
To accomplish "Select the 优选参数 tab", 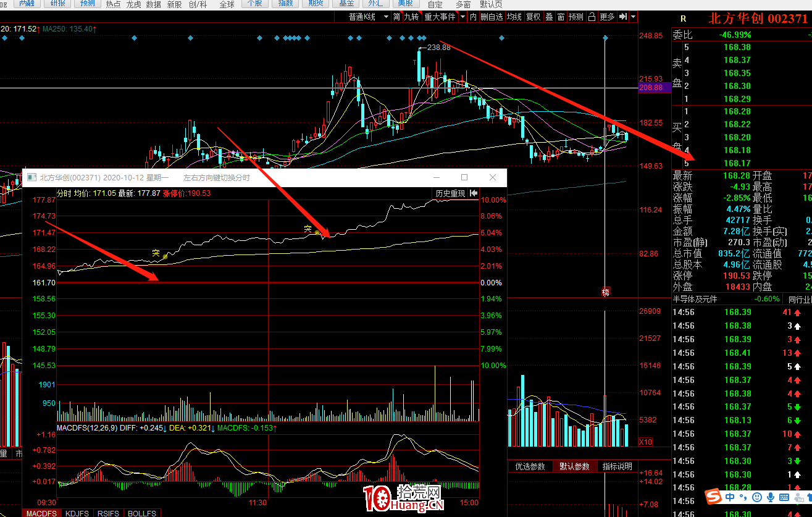I will coord(530,466).
